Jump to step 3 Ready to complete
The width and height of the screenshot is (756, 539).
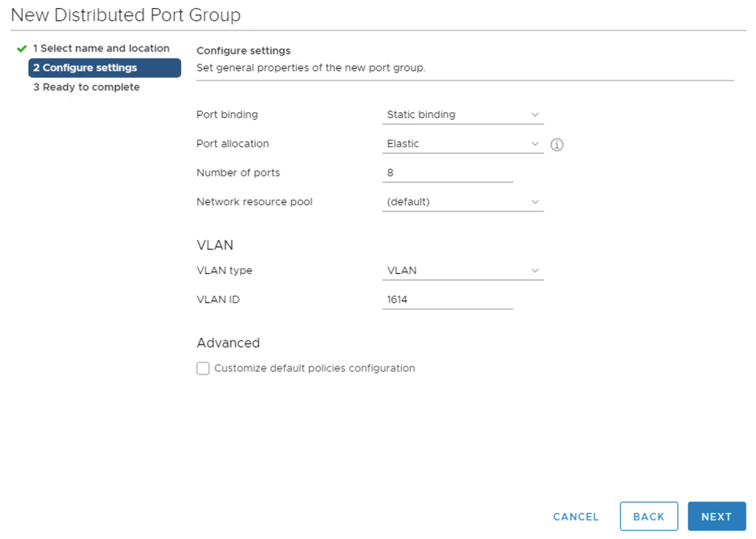86,87
